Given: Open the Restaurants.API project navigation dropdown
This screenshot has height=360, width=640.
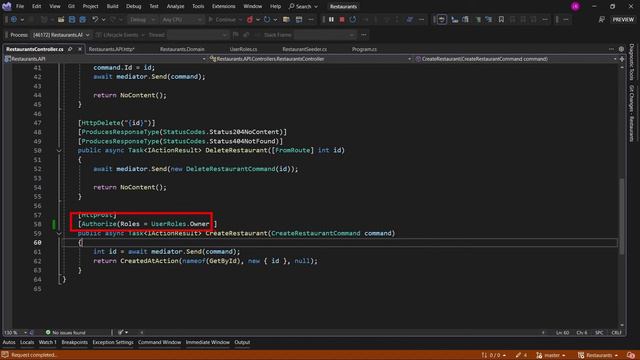Looking at the screenshot, I should tap(105, 59).
